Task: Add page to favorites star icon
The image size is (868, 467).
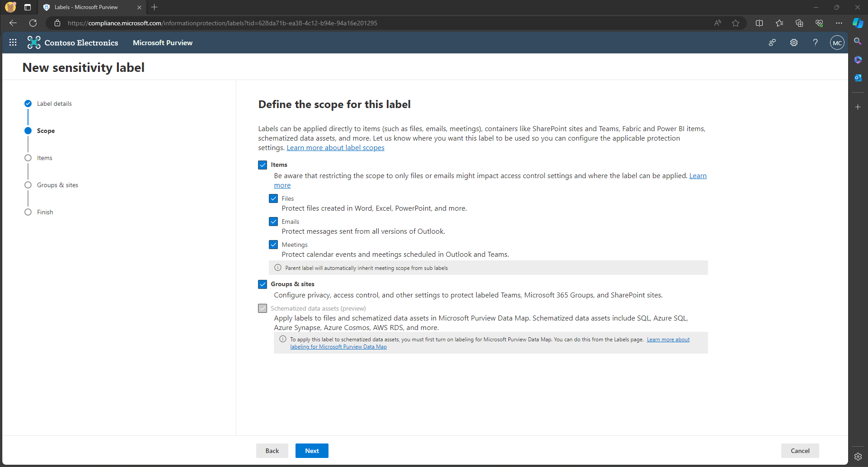Action: coord(736,23)
